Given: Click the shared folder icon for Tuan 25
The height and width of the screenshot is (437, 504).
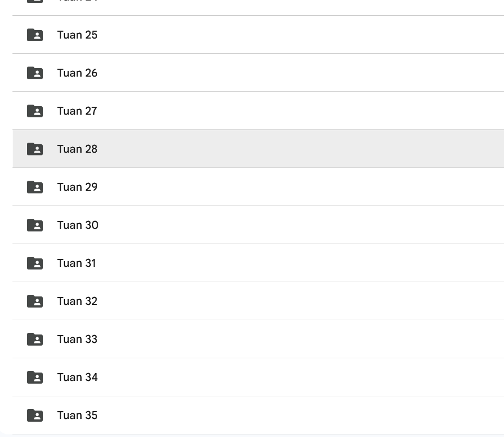Looking at the screenshot, I should tap(35, 35).
